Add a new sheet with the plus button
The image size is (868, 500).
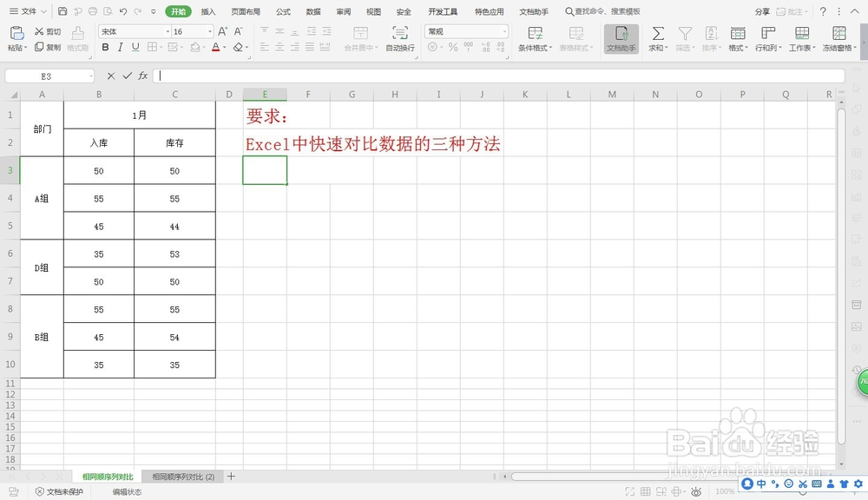232,477
